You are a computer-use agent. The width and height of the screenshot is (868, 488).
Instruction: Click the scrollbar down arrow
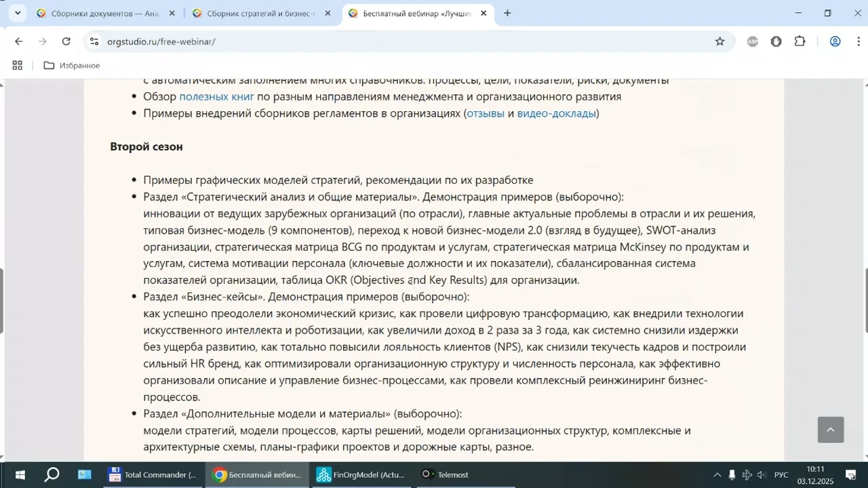coord(865,457)
